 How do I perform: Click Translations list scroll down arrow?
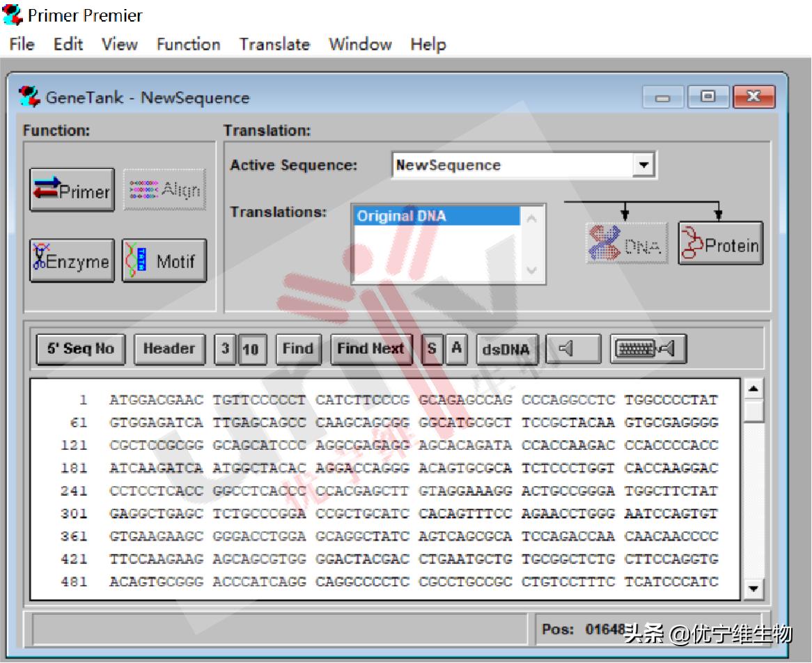[x=532, y=270]
